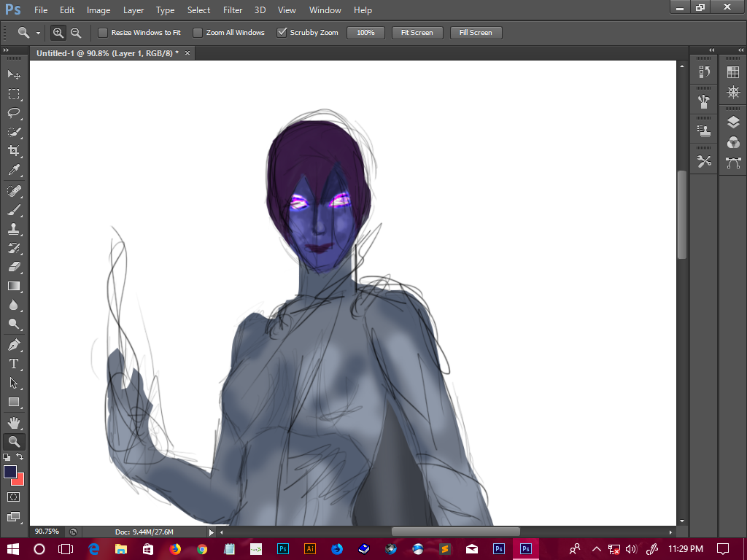The image size is (747, 560).
Task: Open the background color swatch
Action: (x=20, y=481)
